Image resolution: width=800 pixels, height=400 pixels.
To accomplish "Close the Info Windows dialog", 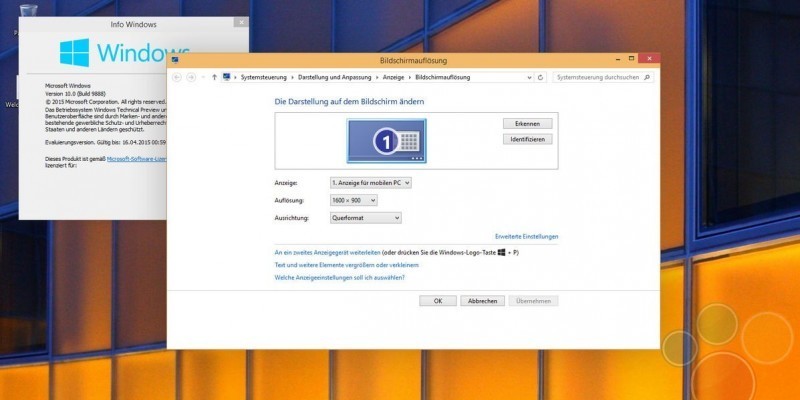I will point(241,22).
